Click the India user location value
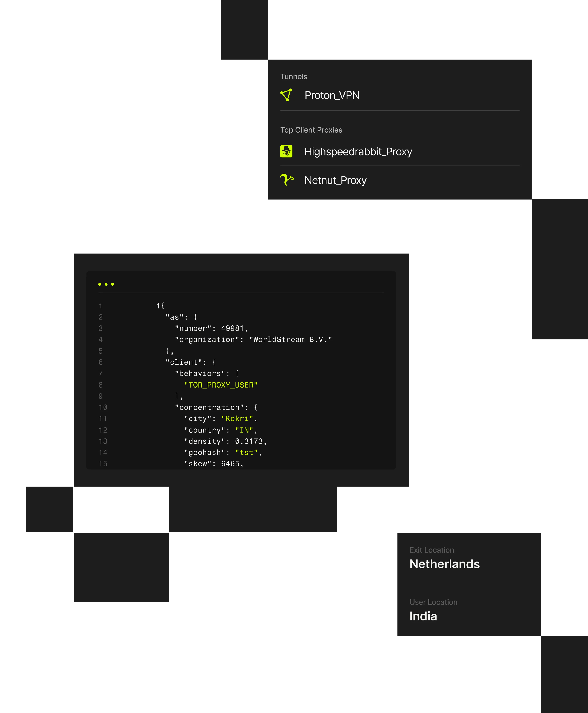Screen dimensions: 588x713 pos(423,616)
